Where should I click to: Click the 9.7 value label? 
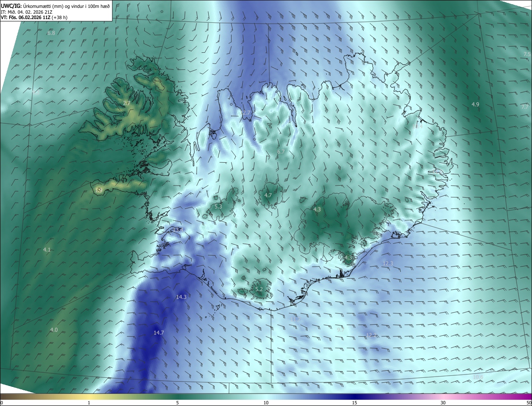click(x=340, y=329)
